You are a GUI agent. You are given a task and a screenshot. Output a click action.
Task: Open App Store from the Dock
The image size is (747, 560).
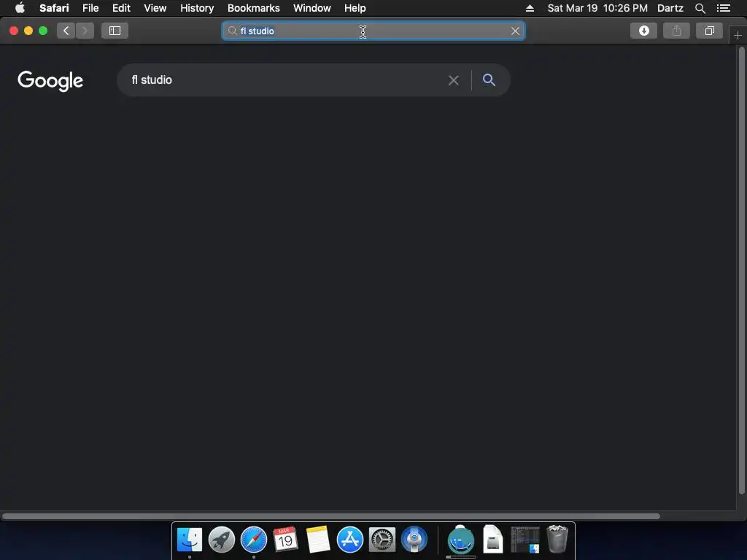350,540
